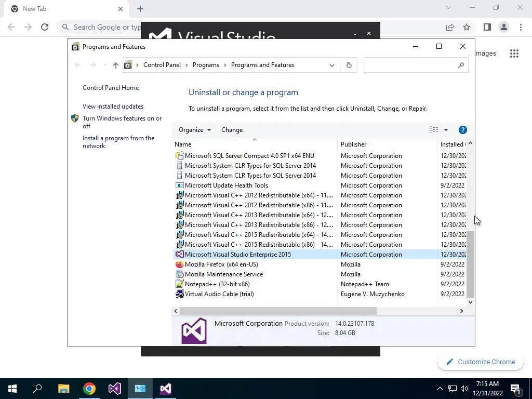Viewport: 532px width, 399px height.
Task: Open Chrome profile avatar
Action: click(504, 27)
